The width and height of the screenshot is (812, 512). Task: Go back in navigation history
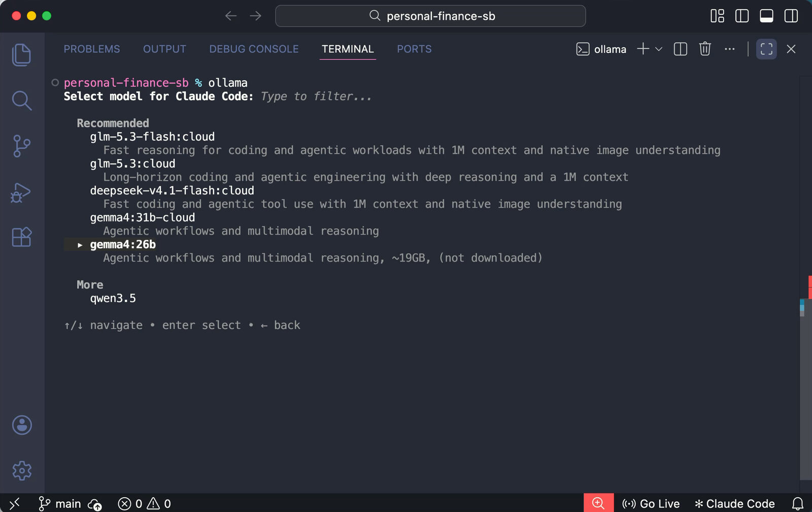click(x=231, y=16)
